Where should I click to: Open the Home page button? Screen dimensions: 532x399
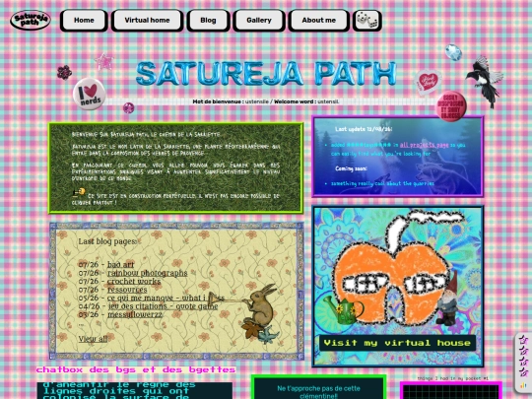pyautogui.click(x=84, y=21)
